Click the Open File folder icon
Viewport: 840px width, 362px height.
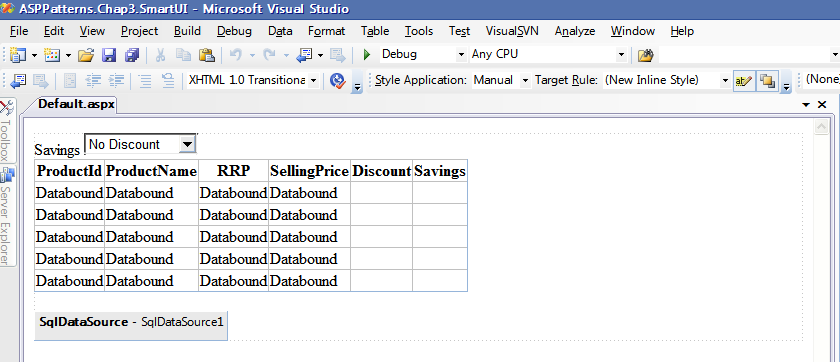pyautogui.click(x=86, y=55)
